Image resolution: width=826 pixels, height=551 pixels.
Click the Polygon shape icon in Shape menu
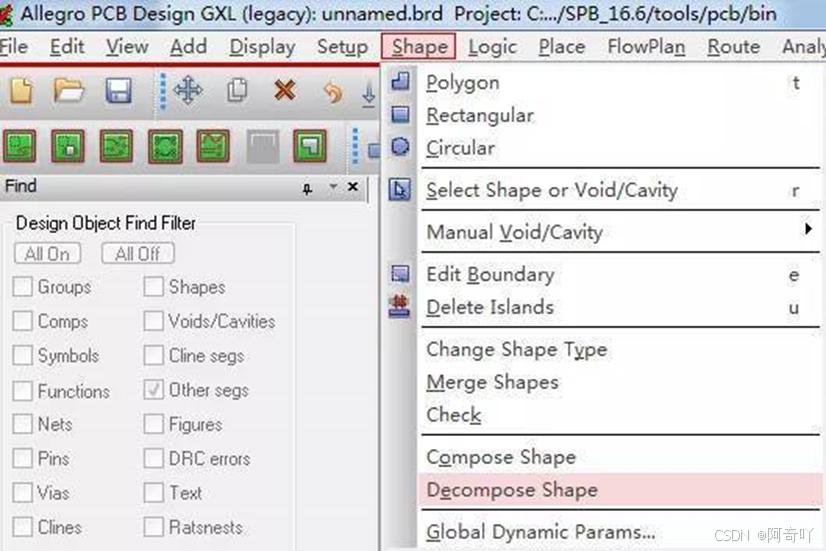(x=400, y=81)
